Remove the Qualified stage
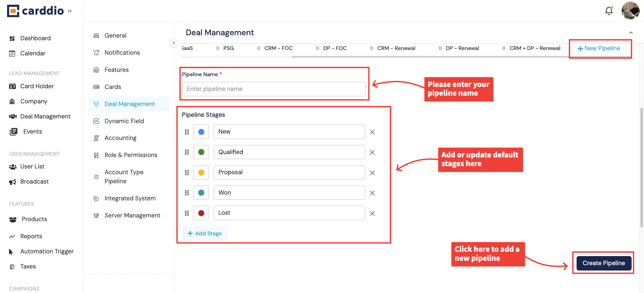Image resolution: width=644 pixels, height=293 pixels. pyautogui.click(x=372, y=152)
